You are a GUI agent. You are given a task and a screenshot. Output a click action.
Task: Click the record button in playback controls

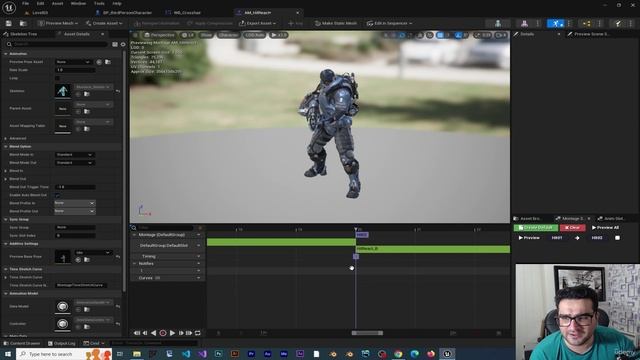(163, 333)
